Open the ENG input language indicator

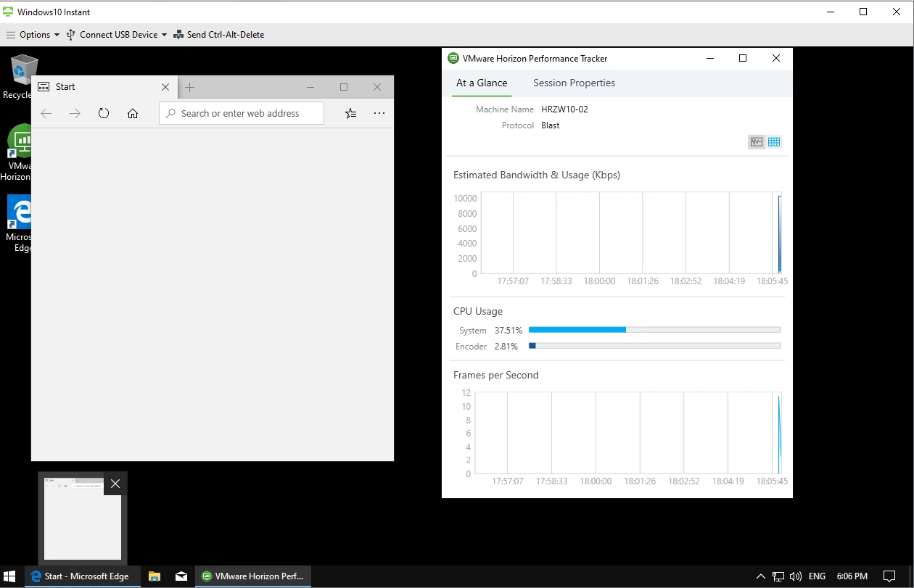817,576
